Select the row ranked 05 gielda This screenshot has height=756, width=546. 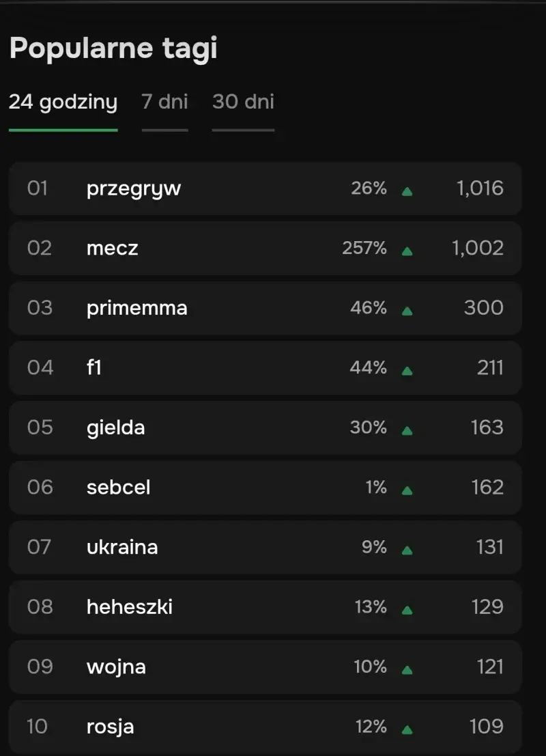[x=265, y=428]
